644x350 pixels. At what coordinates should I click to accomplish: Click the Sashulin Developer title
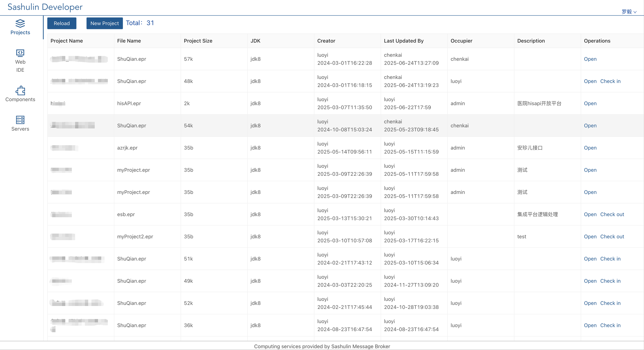pos(45,7)
